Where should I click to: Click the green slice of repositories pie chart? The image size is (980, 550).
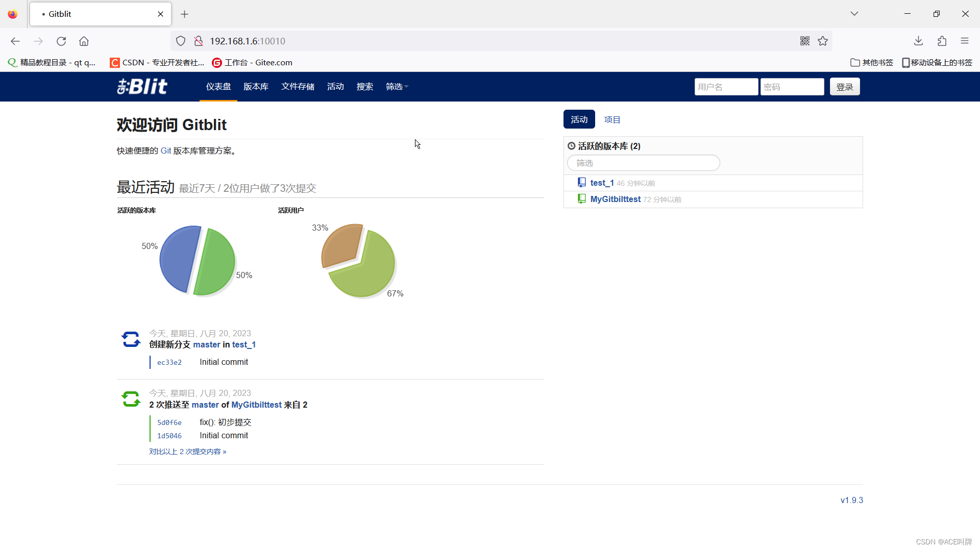point(216,263)
